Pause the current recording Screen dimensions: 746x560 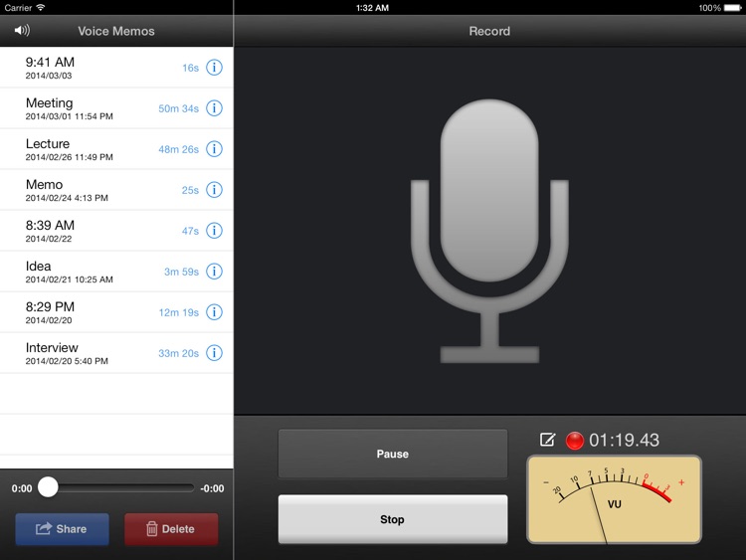click(393, 454)
